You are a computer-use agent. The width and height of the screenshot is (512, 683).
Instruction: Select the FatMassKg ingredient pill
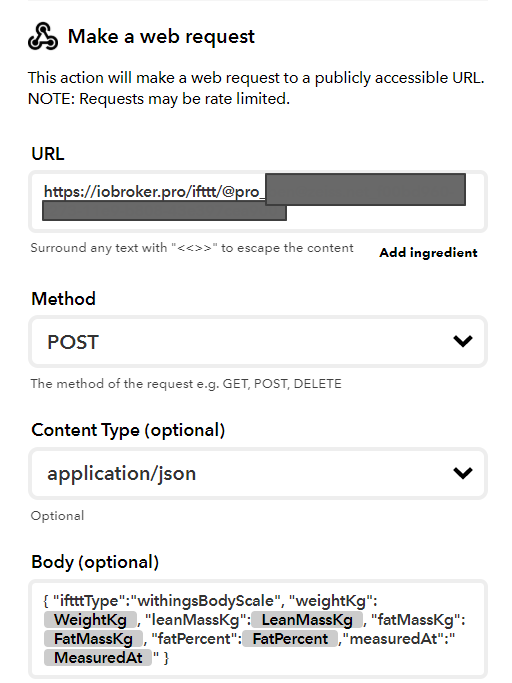click(93, 639)
